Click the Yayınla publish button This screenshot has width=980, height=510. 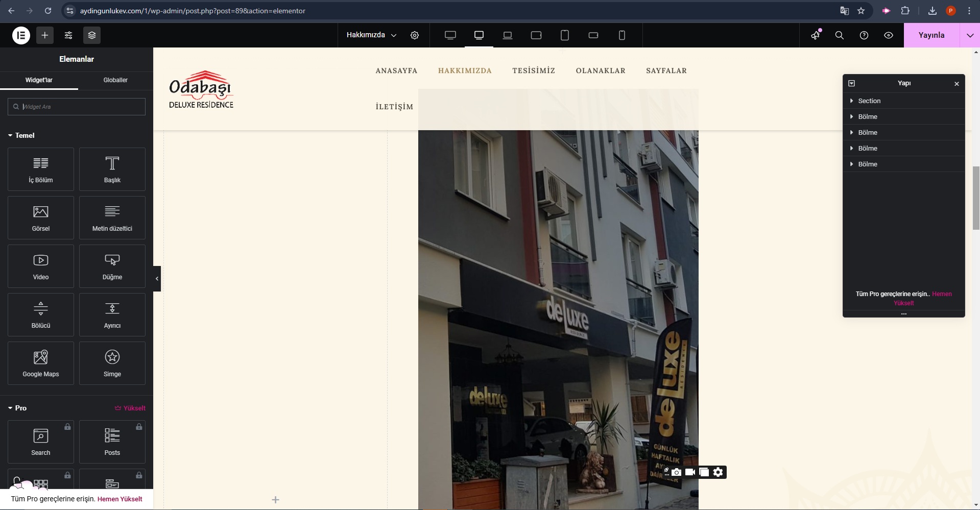[931, 35]
